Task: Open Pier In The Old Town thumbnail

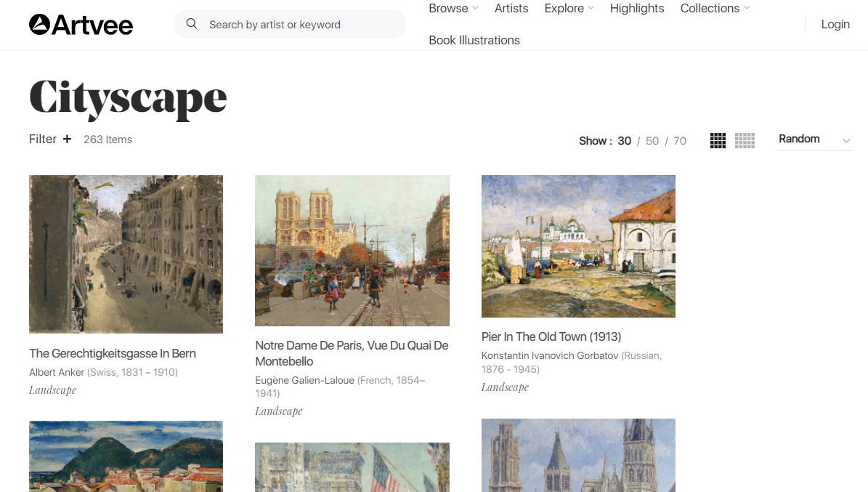Action: [x=578, y=246]
